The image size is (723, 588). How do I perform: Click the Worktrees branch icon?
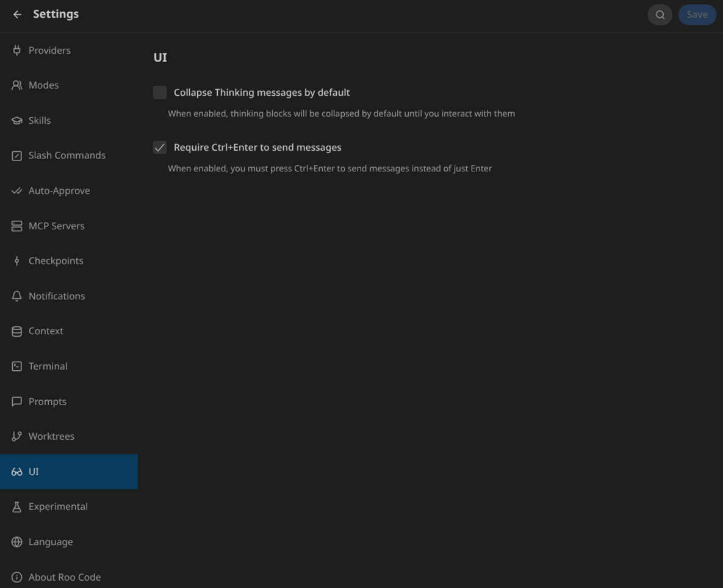16,436
